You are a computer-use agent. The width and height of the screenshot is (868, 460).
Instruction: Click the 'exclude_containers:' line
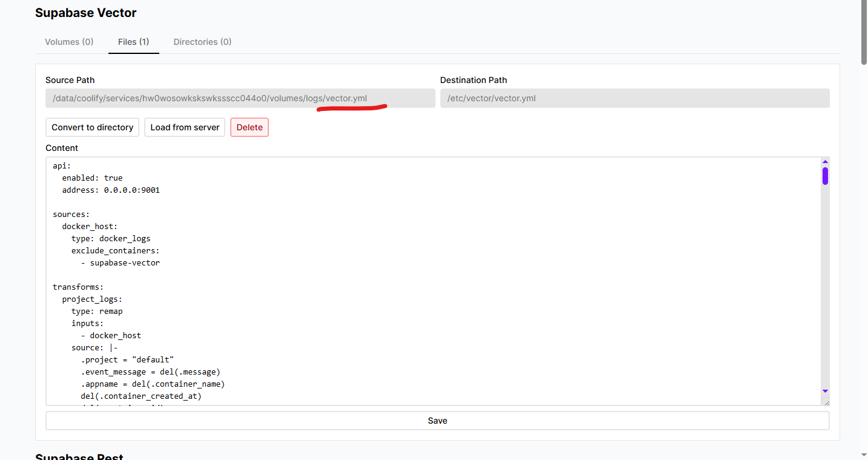click(x=116, y=251)
